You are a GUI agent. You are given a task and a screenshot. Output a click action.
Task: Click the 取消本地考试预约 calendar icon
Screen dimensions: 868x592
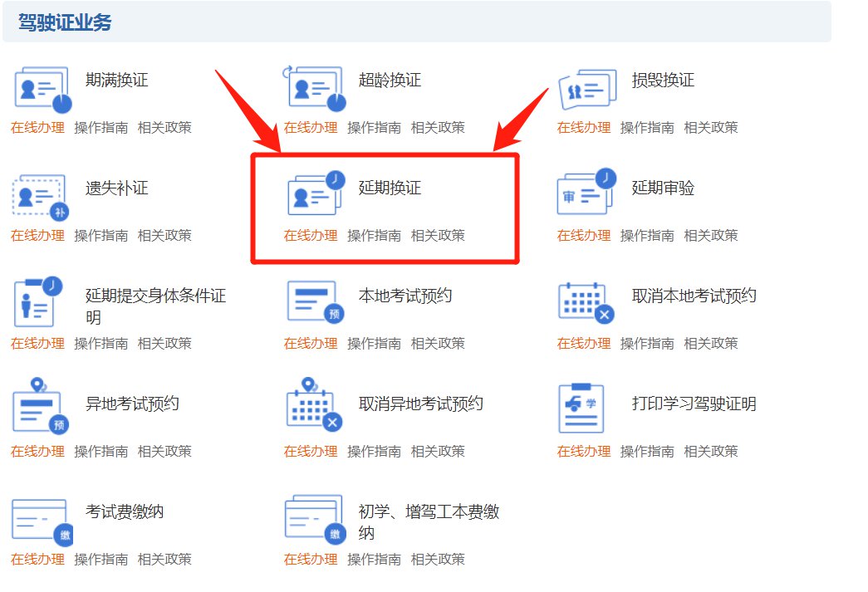point(586,302)
